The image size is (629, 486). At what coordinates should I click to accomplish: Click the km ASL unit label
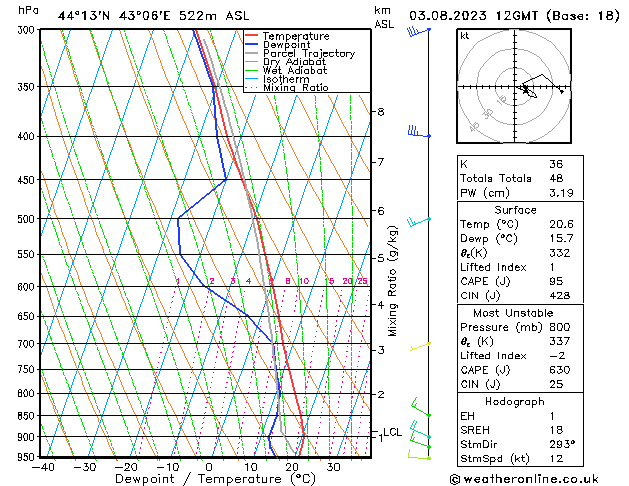pos(384,17)
